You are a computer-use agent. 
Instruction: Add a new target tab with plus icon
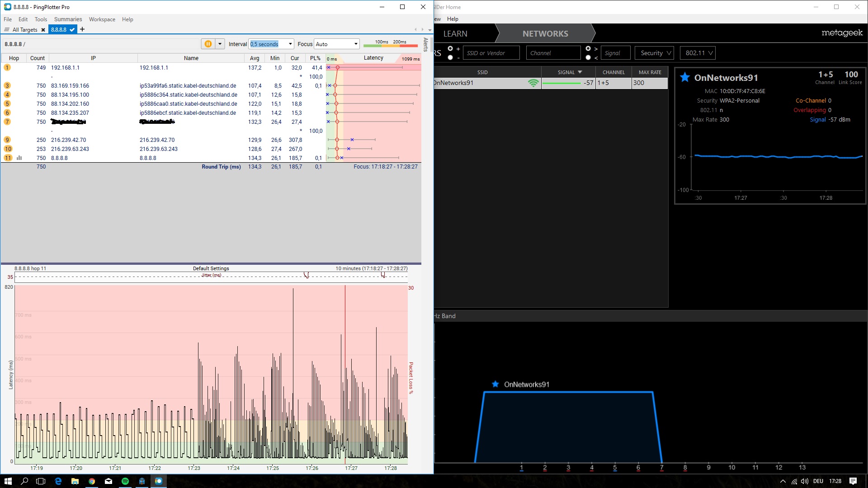tap(82, 29)
